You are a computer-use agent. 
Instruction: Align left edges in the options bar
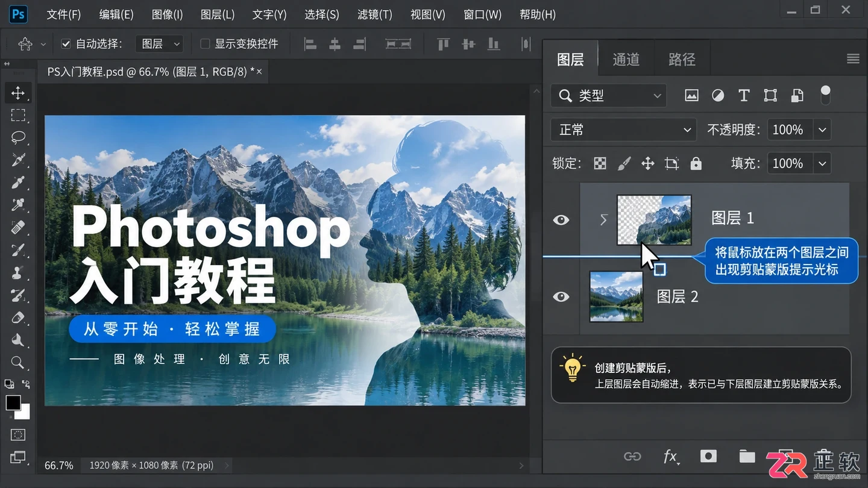310,44
